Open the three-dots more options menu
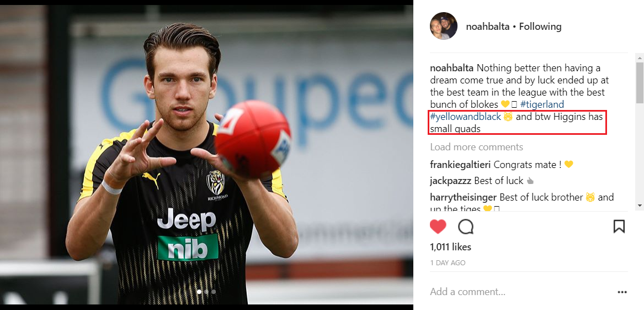This screenshot has height=310, width=644. 622,292
